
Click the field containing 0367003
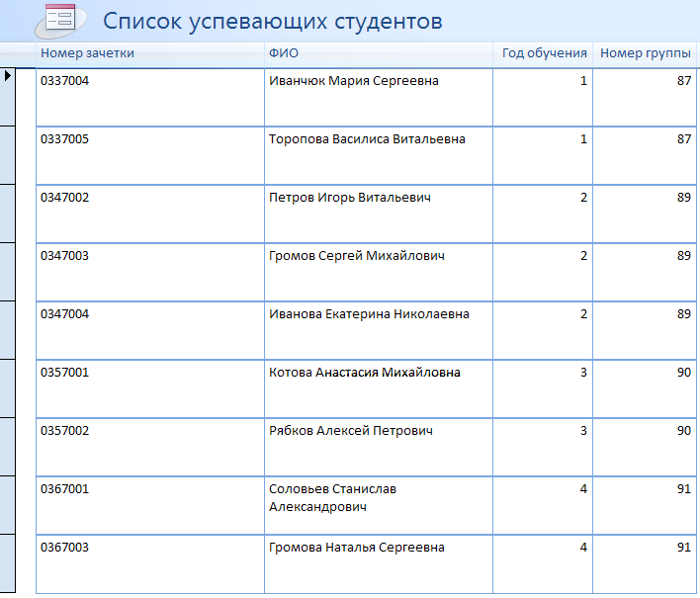click(x=150, y=564)
